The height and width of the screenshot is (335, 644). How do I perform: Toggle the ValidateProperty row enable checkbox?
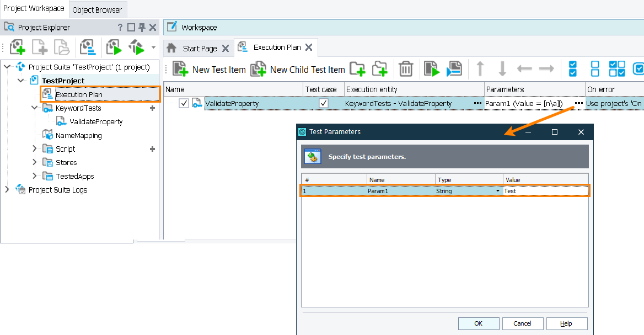click(184, 103)
